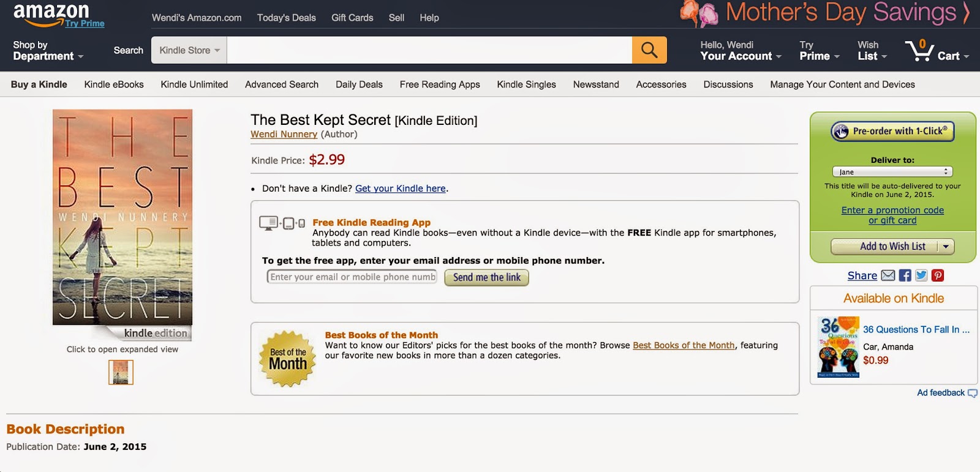Viewport: 980px width, 472px height.
Task: Click the Send me the link button
Action: 486,277
